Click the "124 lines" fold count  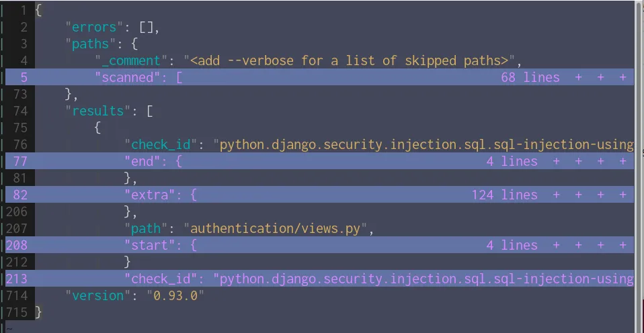click(x=504, y=195)
